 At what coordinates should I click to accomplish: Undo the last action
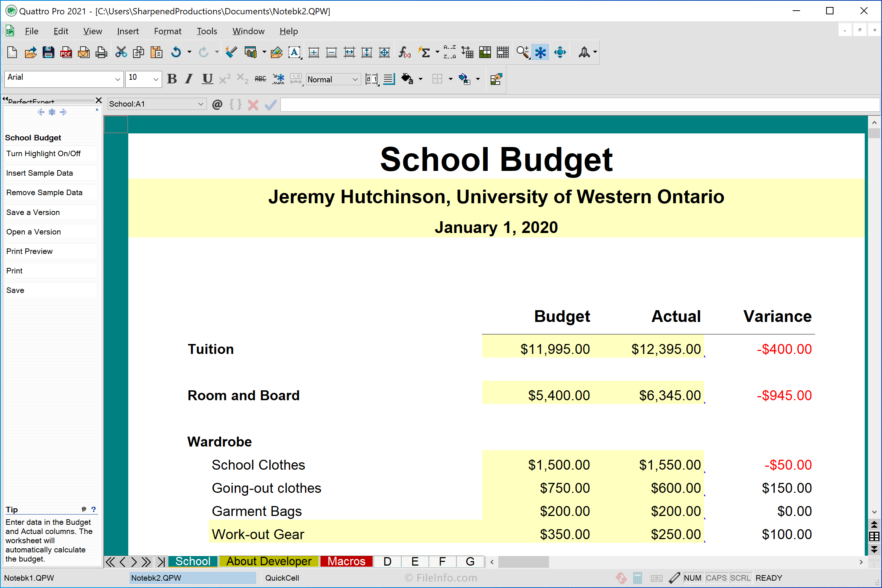pyautogui.click(x=176, y=52)
